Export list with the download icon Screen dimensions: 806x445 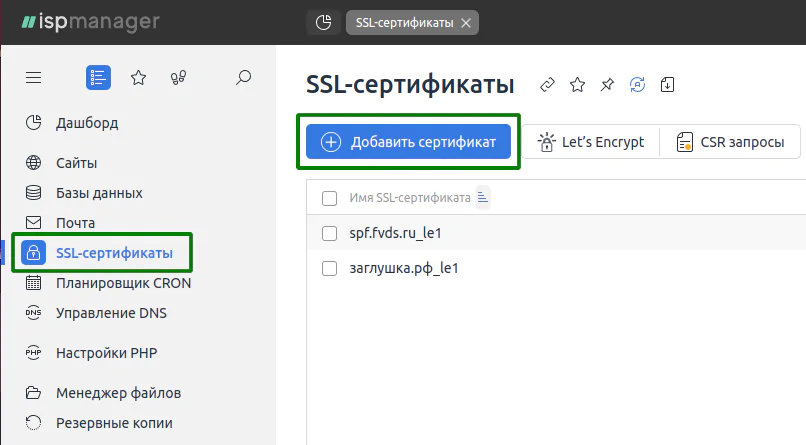click(667, 84)
